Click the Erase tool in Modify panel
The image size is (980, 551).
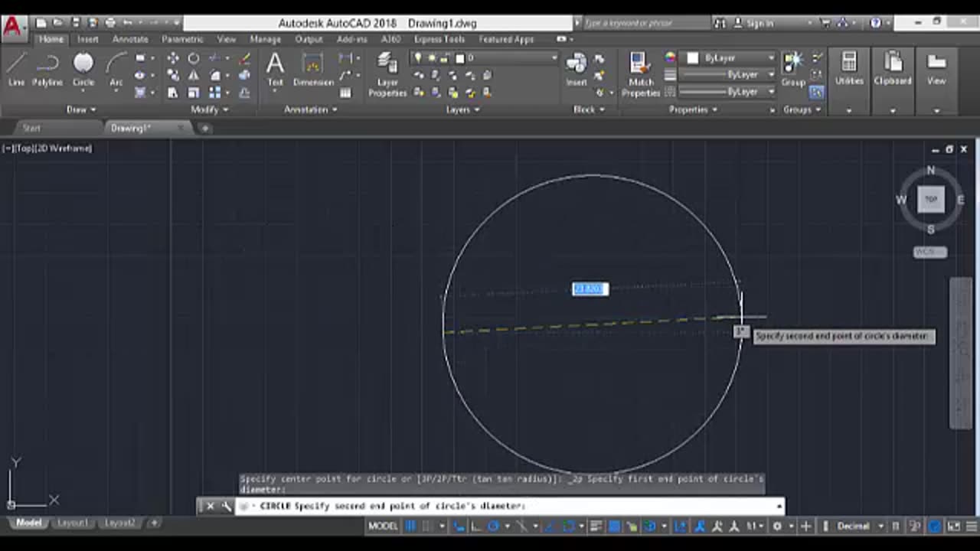click(x=245, y=58)
